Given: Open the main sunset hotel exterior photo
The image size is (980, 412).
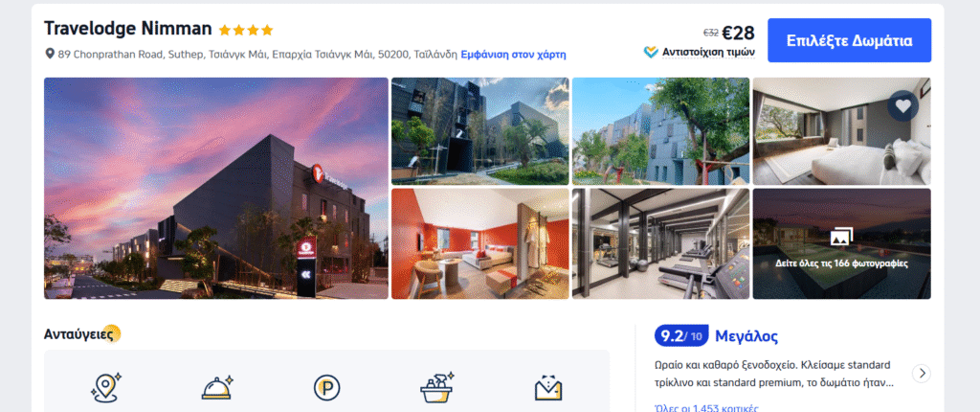Looking at the screenshot, I should 216,188.
